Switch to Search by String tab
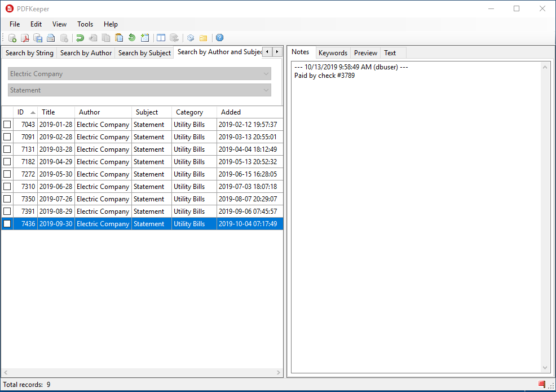The height and width of the screenshot is (392, 556). [29, 53]
